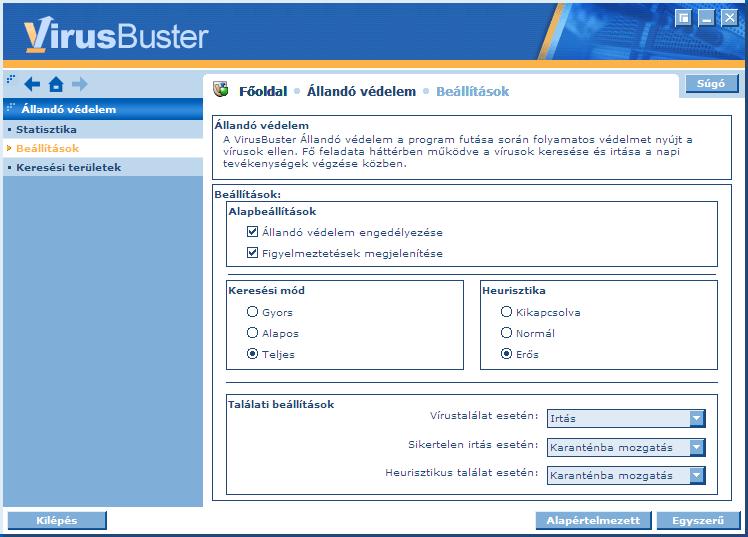This screenshot has width=748, height=537.
Task: Toggle Figyelmeztetések megjelenítése checkbox
Action: pyautogui.click(x=252, y=253)
